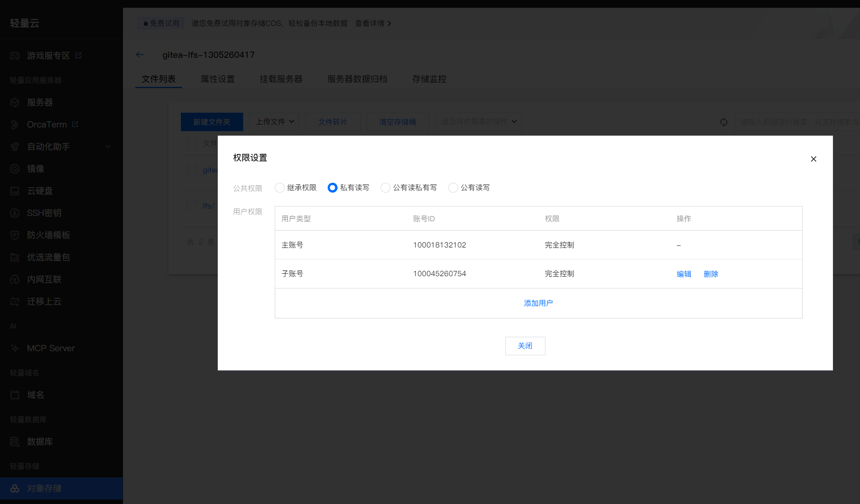The height and width of the screenshot is (504, 860).
Task: Click the 镜像 icon in the sidebar
Action: (15, 169)
